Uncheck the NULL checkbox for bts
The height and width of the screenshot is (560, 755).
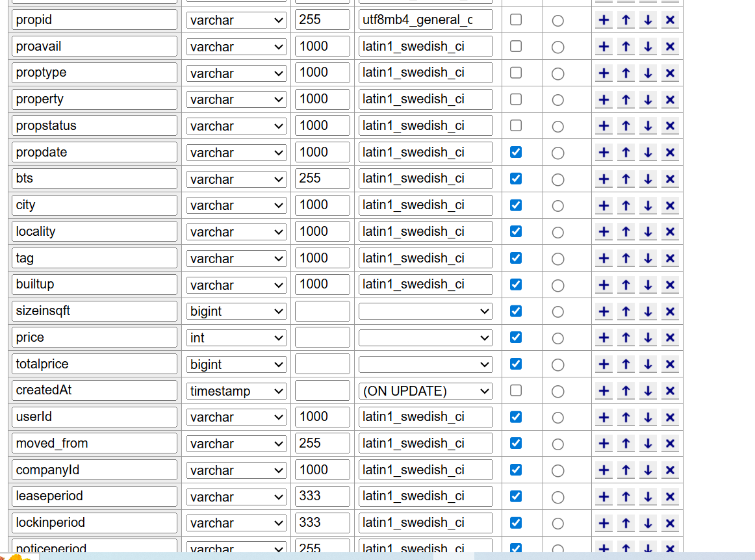coord(516,178)
